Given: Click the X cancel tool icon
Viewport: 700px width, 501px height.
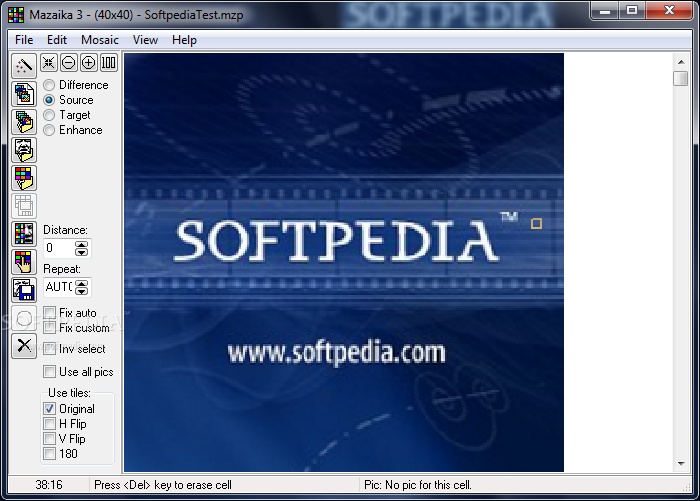Looking at the screenshot, I should pyautogui.click(x=24, y=346).
